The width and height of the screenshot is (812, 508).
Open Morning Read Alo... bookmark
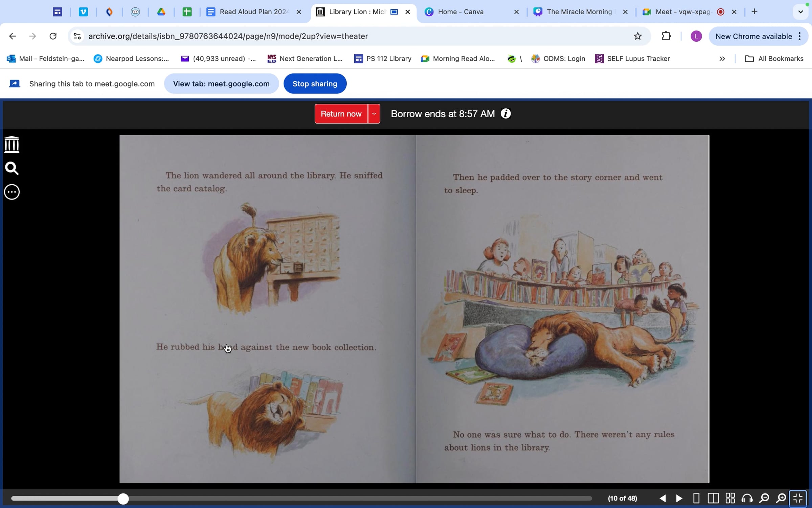[458, 59]
